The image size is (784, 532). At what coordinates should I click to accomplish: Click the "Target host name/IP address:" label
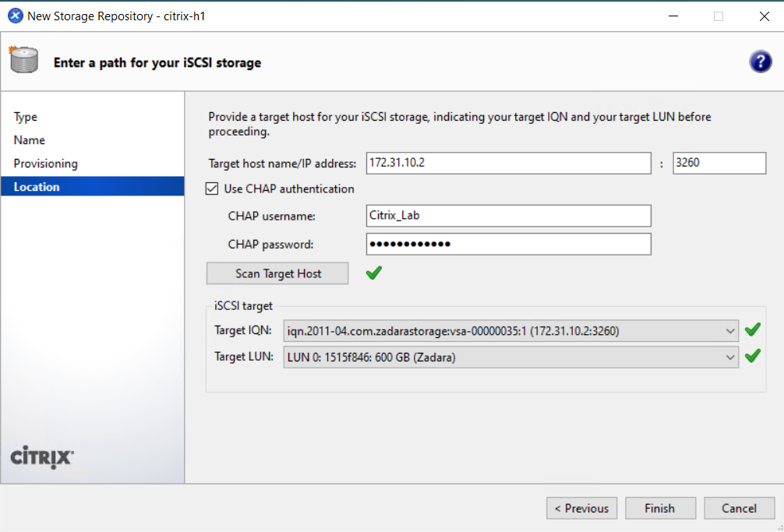click(x=282, y=164)
